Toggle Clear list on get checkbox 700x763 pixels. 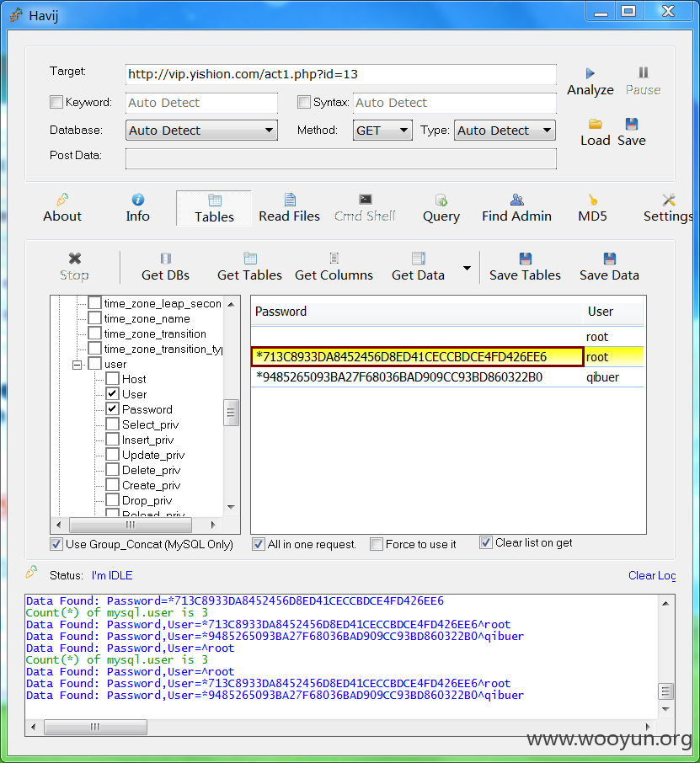[x=486, y=542]
